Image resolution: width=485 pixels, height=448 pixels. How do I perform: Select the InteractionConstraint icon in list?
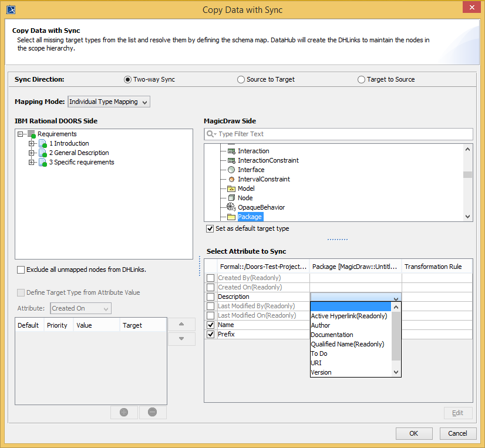pos(231,160)
